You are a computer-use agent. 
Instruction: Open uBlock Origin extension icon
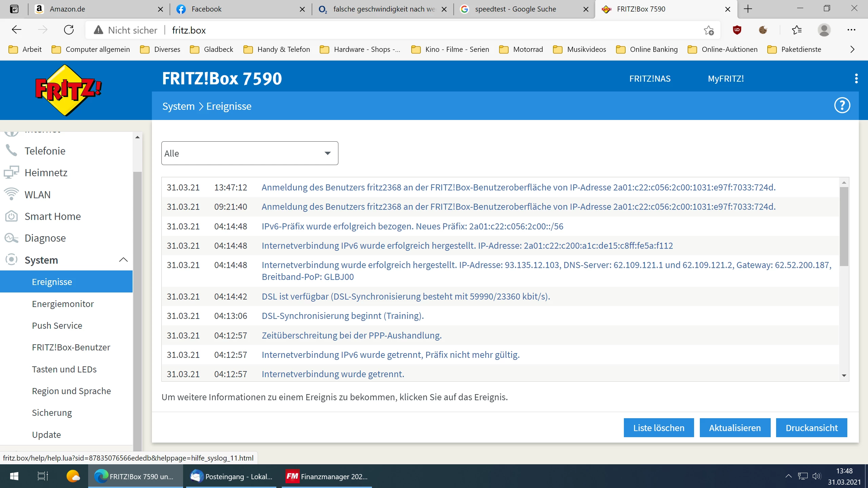point(737,30)
